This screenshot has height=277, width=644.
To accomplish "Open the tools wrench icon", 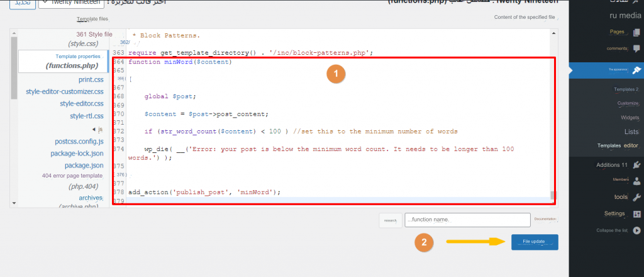I will [x=636, y=197].
